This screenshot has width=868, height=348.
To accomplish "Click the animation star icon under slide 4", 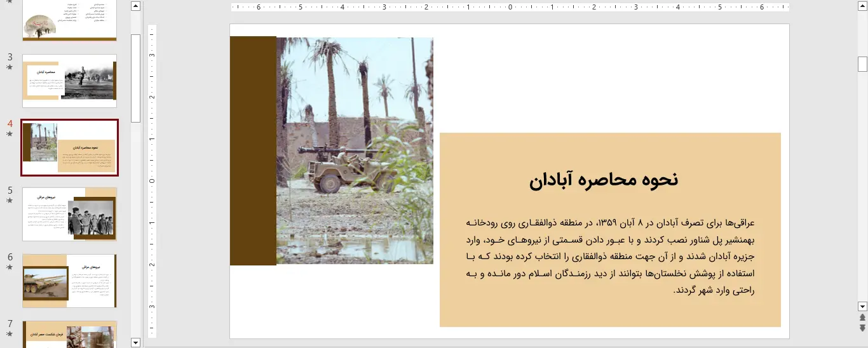I will 10,134.
